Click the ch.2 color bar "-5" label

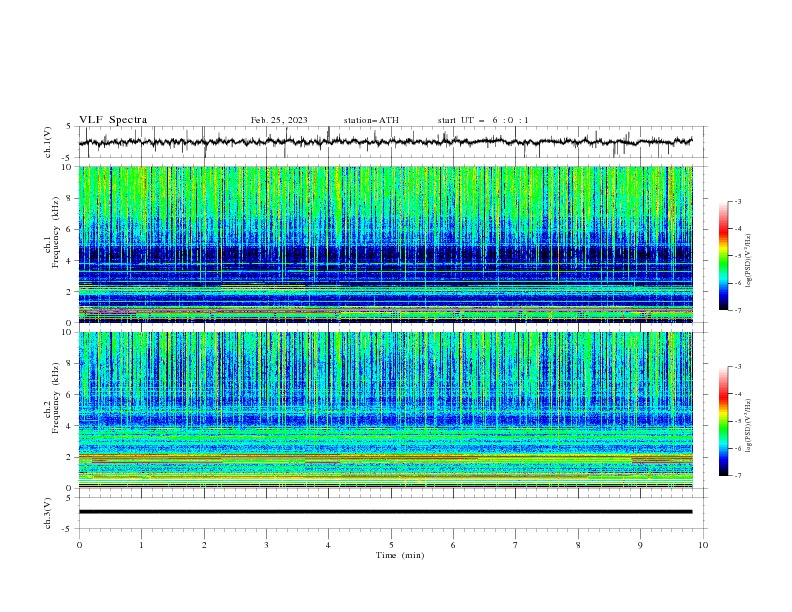(737, 421)
